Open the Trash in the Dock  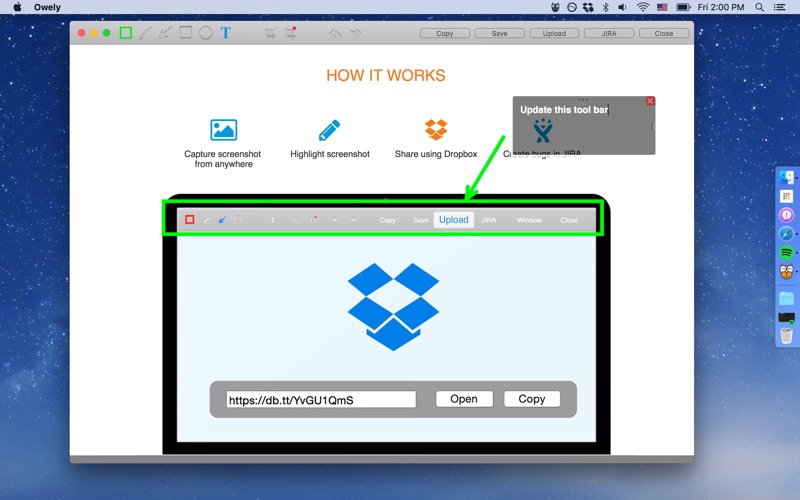pos(786,335)
